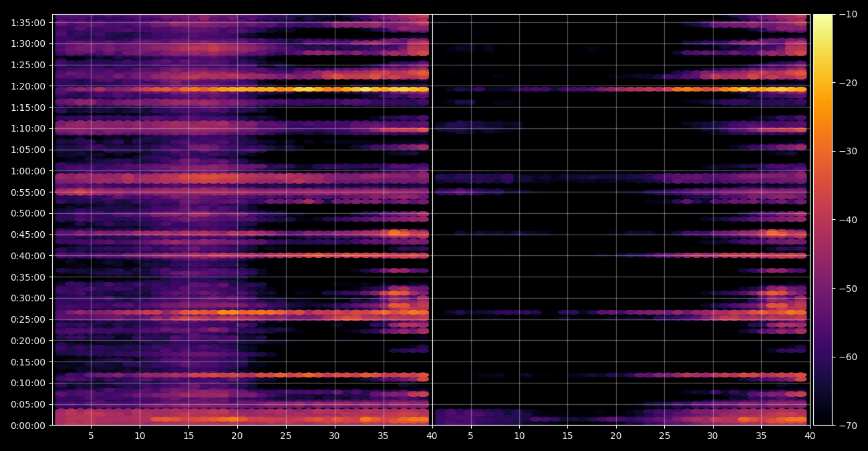Click x-axis label 10 of right heatmap

519,436
